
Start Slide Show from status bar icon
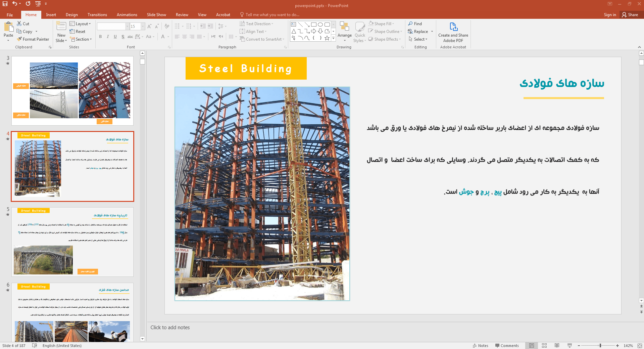click(569, 345)
